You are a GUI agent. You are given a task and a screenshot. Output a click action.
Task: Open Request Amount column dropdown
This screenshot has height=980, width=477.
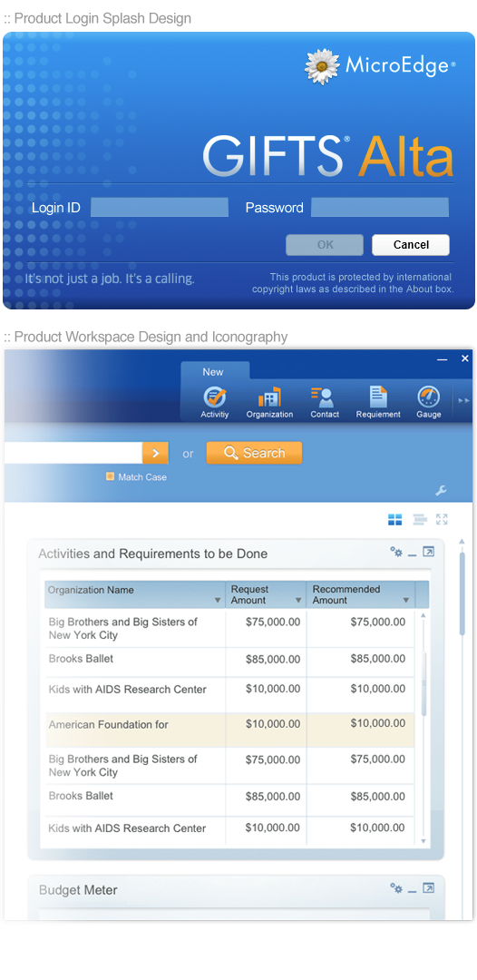point(298,601)
